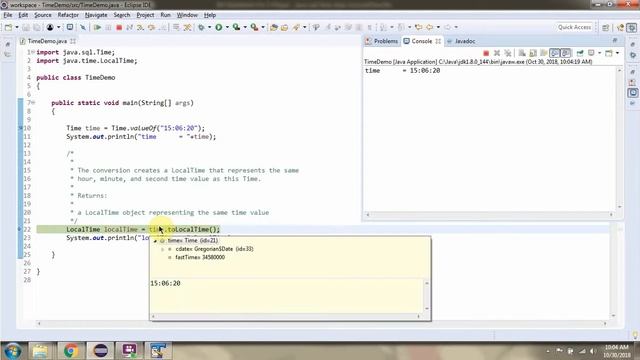Open the Windows Start menu

(13, 351)
